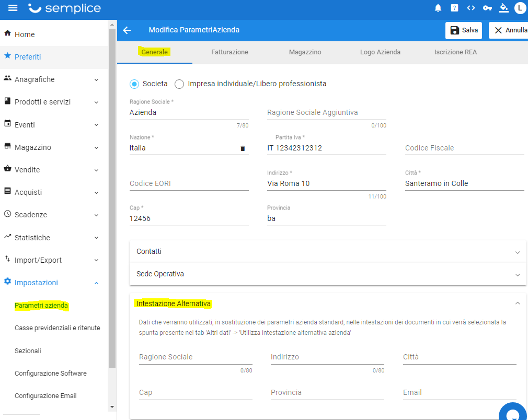Open the Logo Azienda tab

coord(380,52)
